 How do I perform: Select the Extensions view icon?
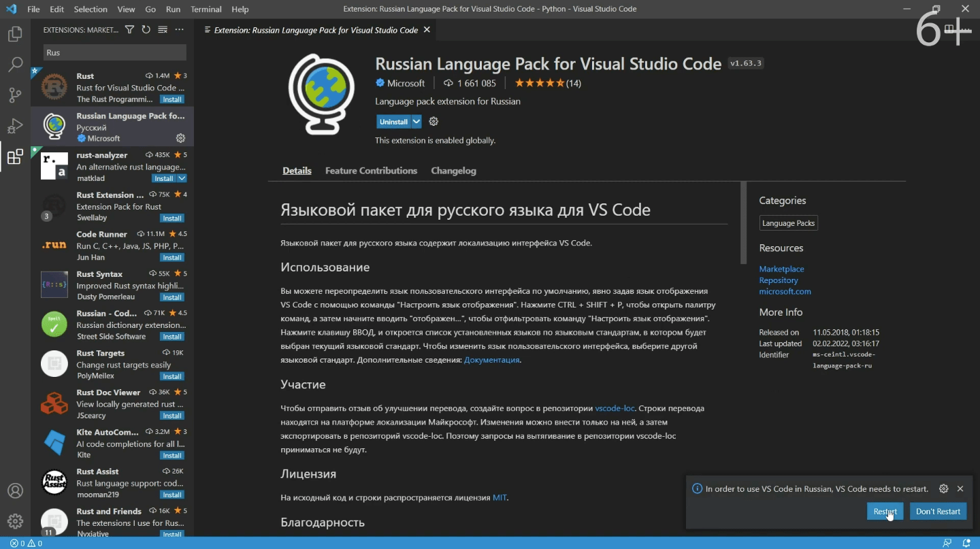pyautogui.click(x=15, y=157)
